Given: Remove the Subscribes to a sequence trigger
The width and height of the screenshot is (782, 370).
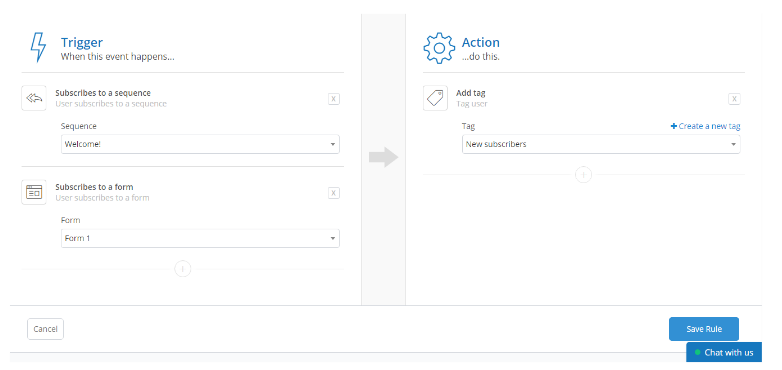Looking at the screenshot, I should click(x=334, y=99).
